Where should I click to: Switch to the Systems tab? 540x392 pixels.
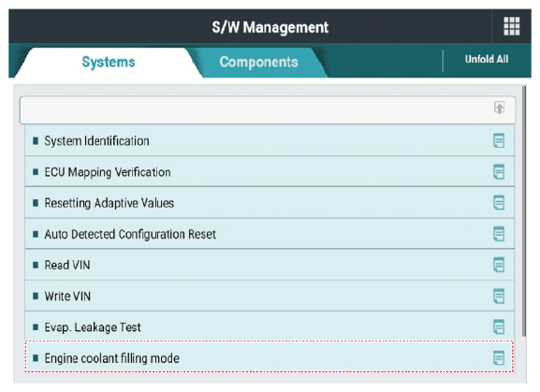(109, 63)
